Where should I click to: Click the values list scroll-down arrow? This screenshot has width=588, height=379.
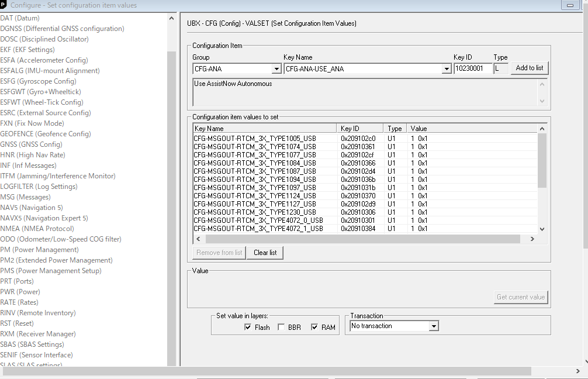(542, 229)
